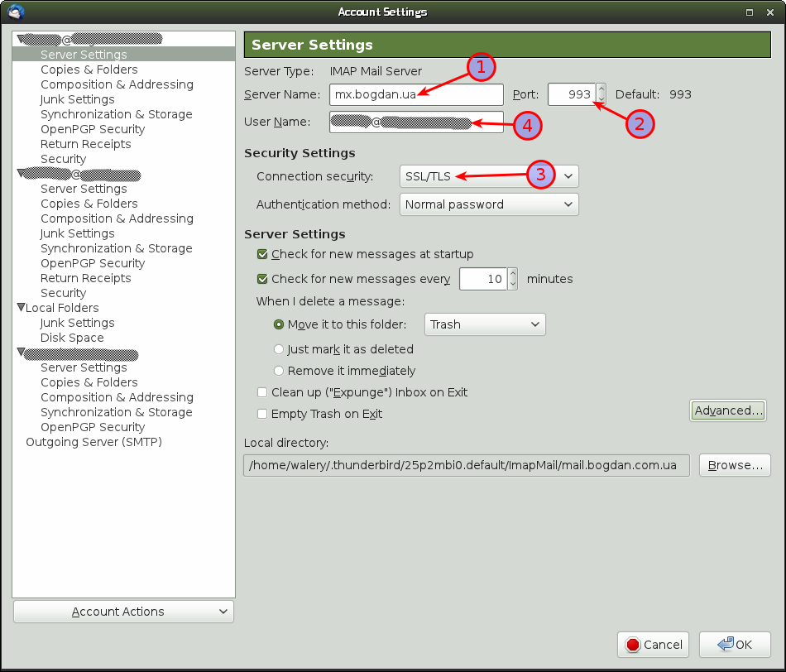The image size is (786, 672).
Task: Open Composition & Addressing under second account
Action: tap(117, 218)
